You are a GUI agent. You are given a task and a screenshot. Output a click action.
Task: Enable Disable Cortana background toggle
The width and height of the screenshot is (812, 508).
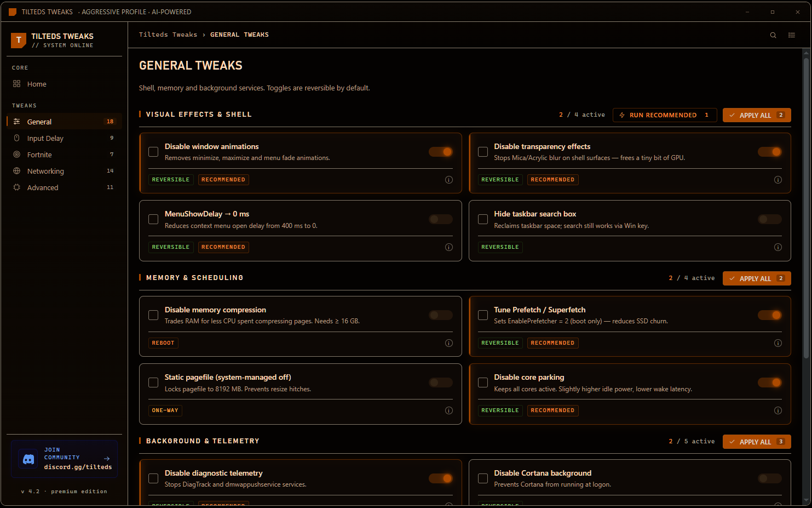[x=770, y=478]
